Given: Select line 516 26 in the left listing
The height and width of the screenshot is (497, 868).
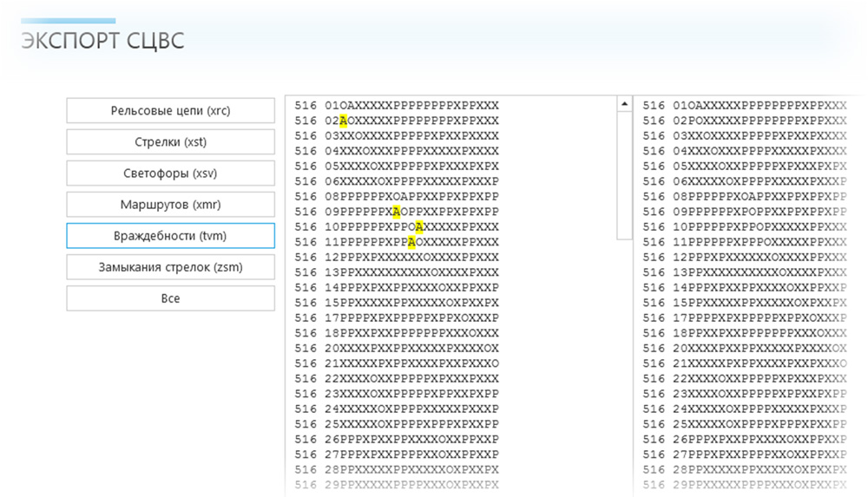Looking at the screenshot, I should pos(397,440).
